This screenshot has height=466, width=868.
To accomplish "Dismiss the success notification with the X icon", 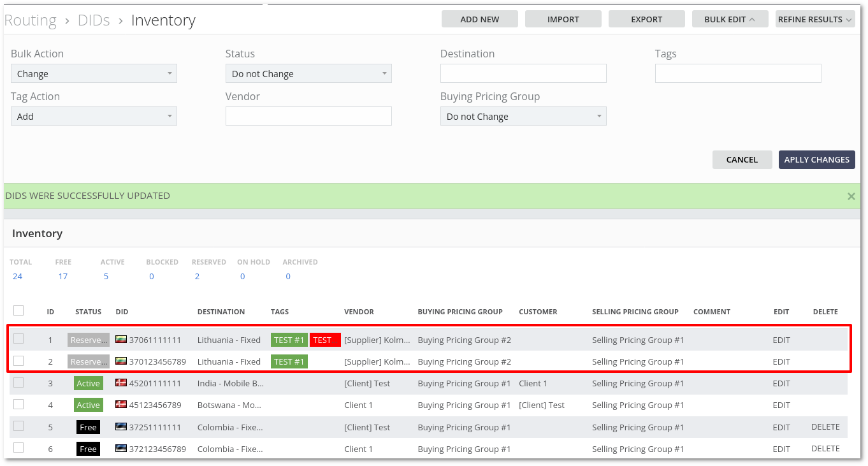I will click(x=851, y=196).
